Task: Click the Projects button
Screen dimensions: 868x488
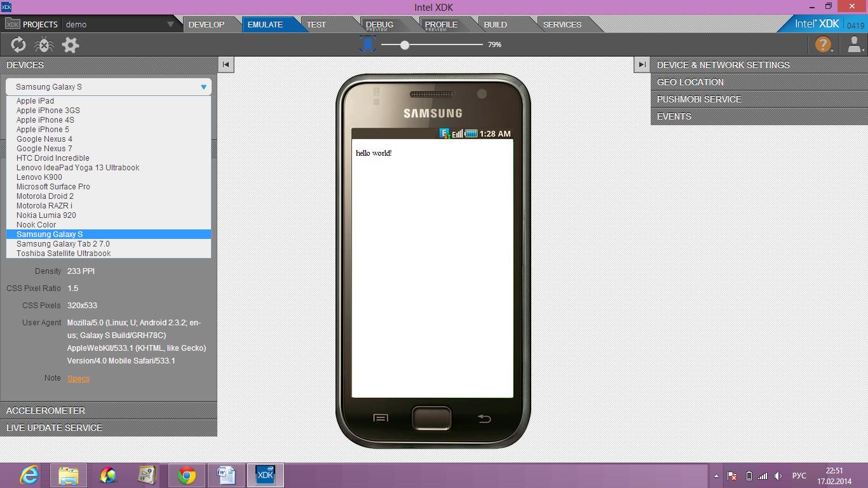Action: [x=32, y=24]
